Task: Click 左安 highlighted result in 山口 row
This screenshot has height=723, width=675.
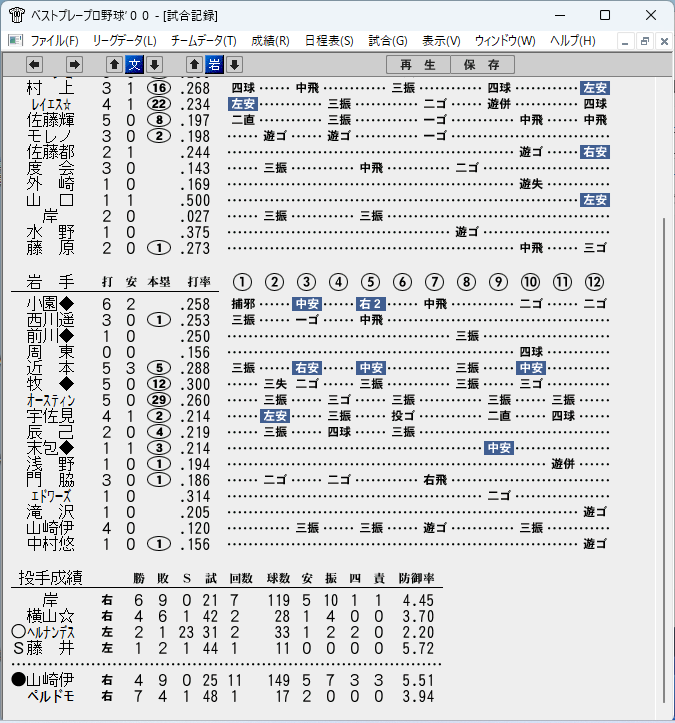Action: [595, 200]
